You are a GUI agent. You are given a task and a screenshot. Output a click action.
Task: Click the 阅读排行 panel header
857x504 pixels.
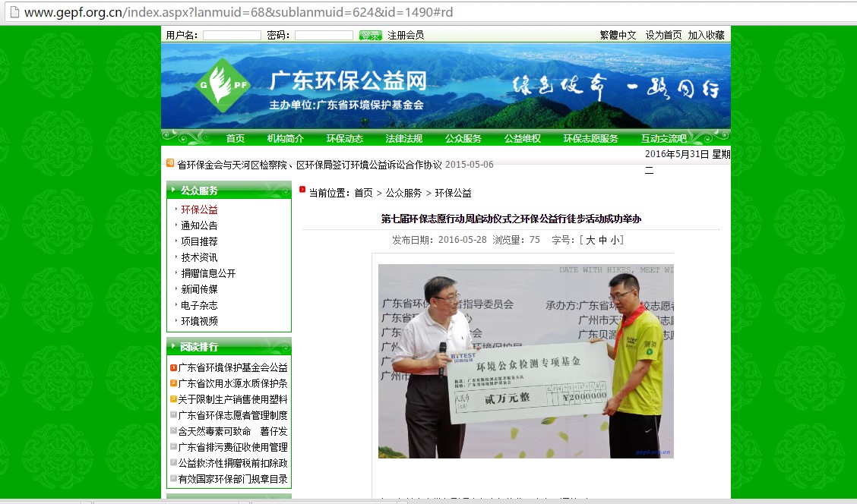point(229,347)
